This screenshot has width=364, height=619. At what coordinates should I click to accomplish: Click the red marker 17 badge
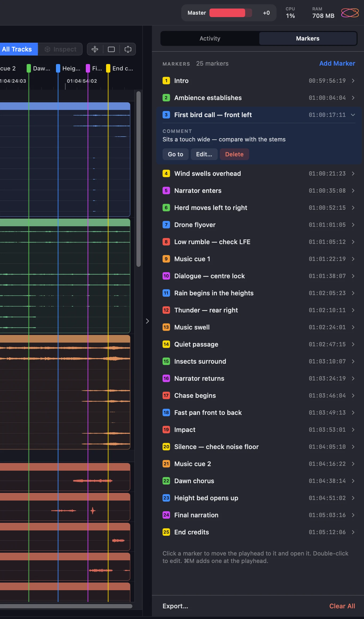click(166, 395)
